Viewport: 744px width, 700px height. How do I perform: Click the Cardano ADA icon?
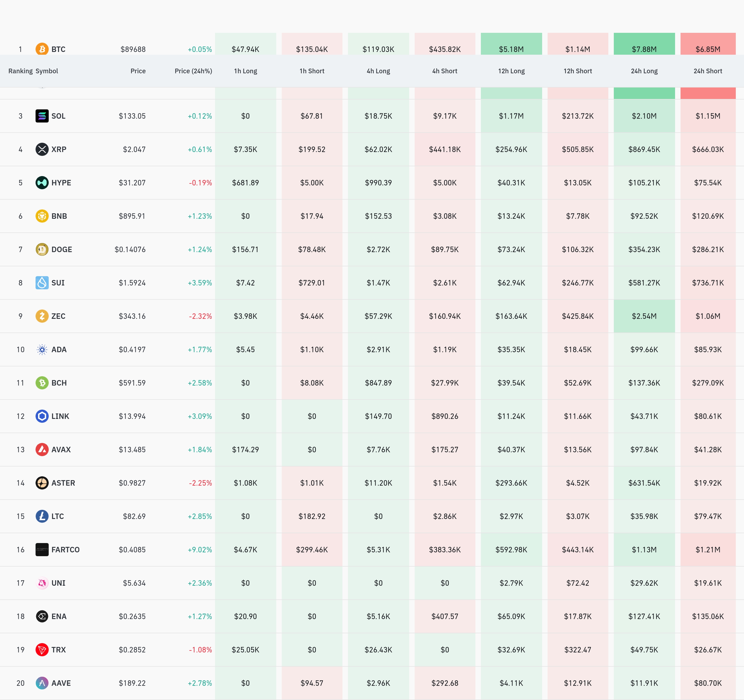42,349
